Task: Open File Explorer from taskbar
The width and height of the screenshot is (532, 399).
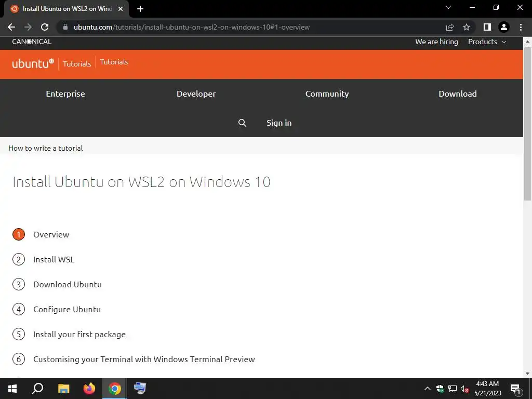Action: 63,389
